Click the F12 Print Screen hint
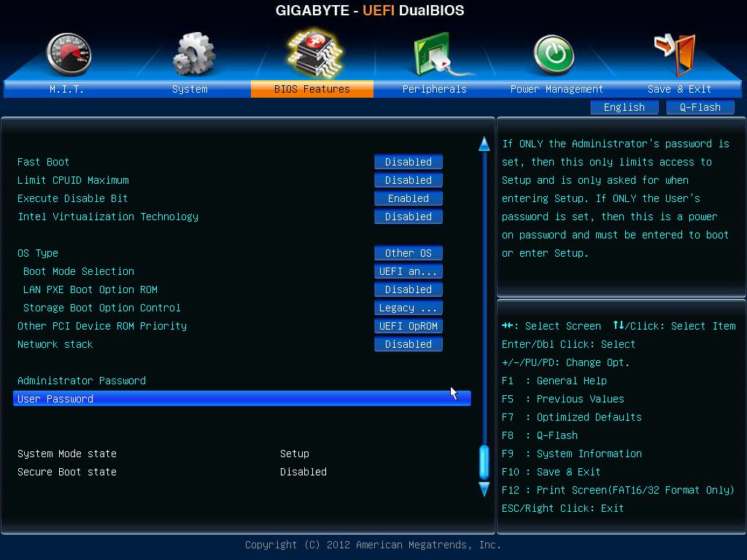This screenshot has width=747, height=560. pyautogui.click(x=618, y=490)
